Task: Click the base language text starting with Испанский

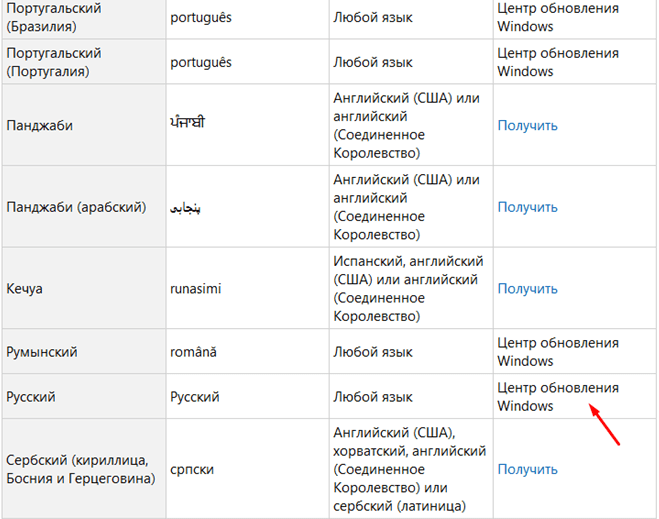Action: coord(408,288)
